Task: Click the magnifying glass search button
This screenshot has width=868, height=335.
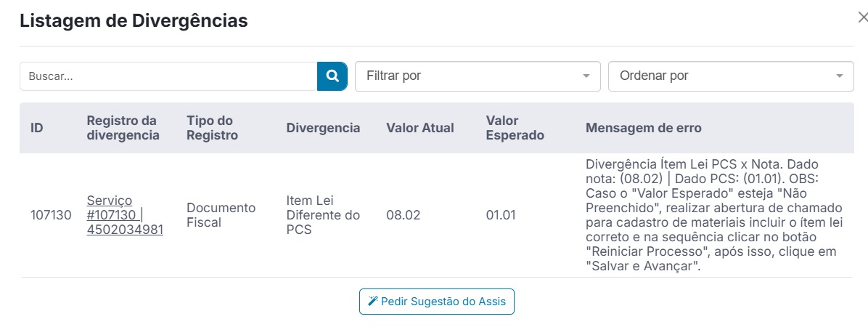Action: (x=332, y=76)
